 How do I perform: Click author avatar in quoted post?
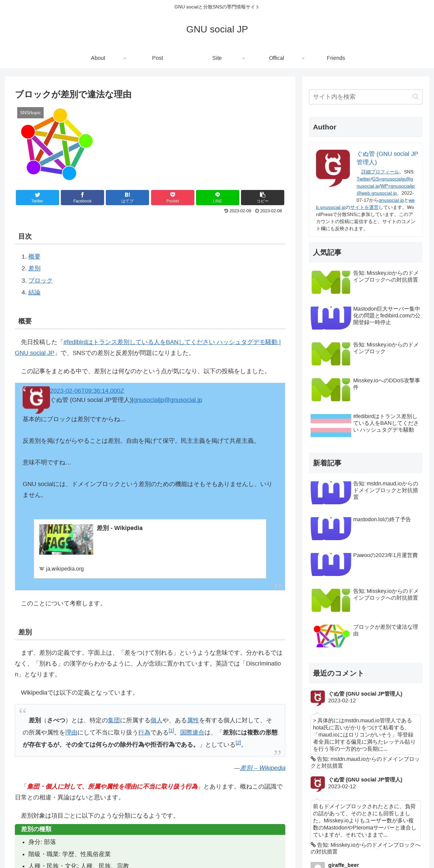click(x=36, y=400)
